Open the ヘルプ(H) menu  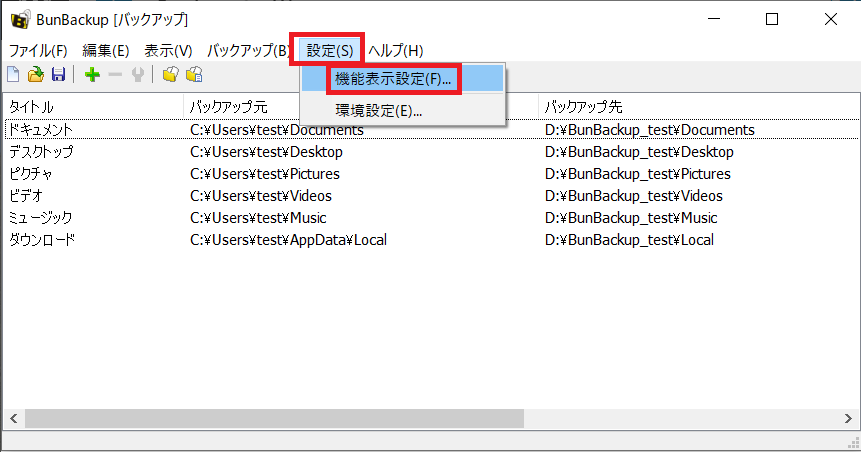tap(395, 51)
